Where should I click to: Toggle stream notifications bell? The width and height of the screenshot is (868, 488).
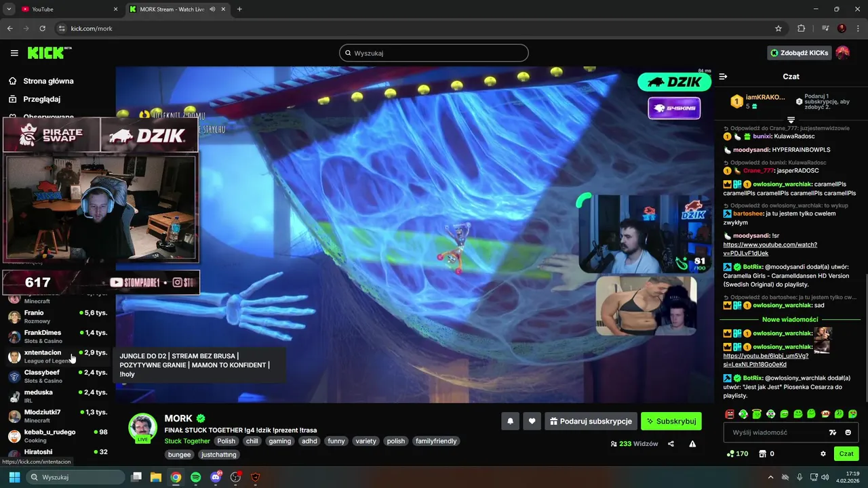tap(511, 421)
